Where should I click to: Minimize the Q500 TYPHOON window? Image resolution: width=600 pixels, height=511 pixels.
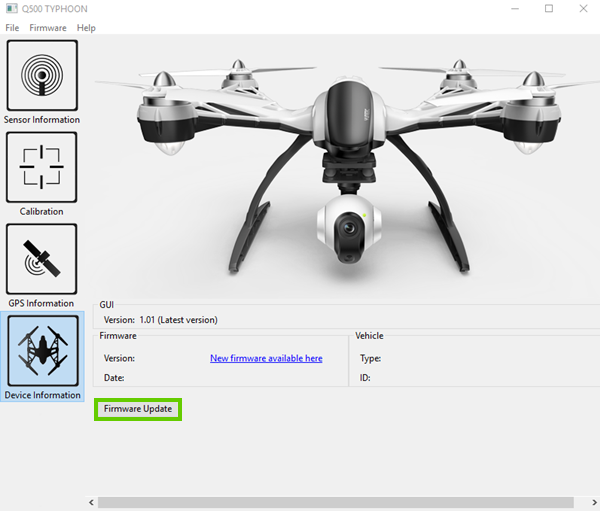[x=515, y=8]
